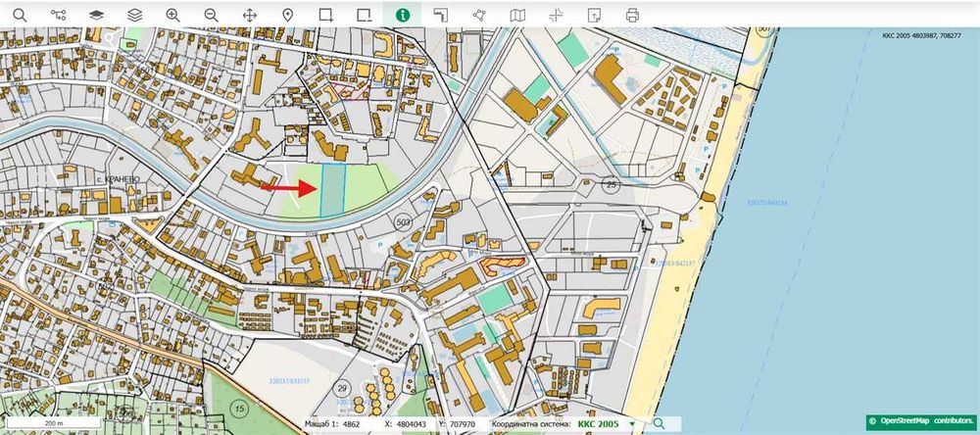
Task: Select the polygon vertices drawing tool
Action: point(479,15)
